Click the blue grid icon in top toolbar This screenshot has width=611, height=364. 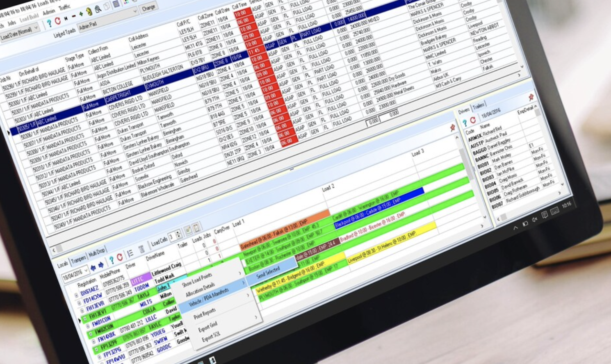[x=116, y=4]
